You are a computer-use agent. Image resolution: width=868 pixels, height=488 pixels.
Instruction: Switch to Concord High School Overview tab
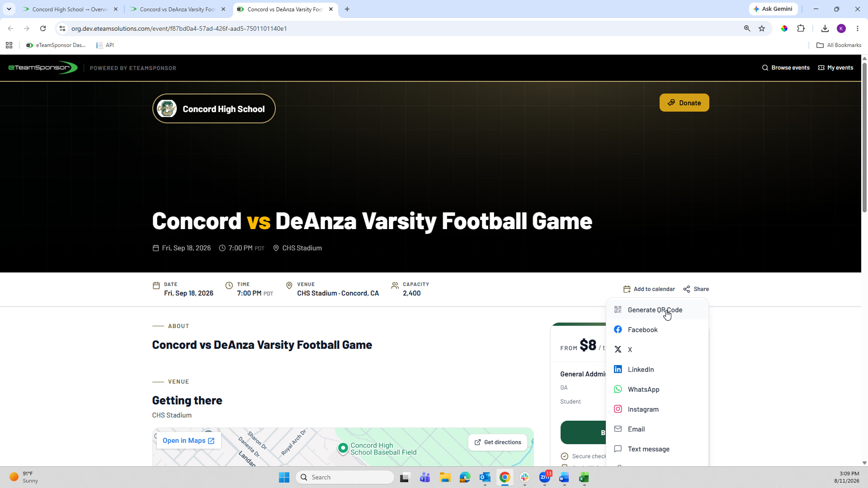70,9
